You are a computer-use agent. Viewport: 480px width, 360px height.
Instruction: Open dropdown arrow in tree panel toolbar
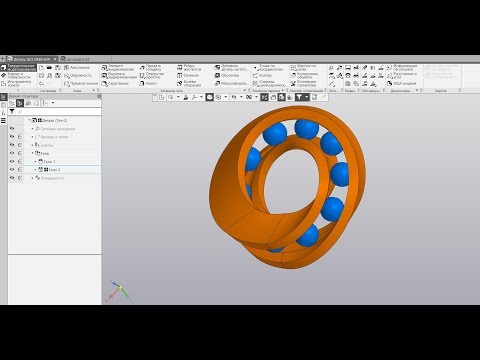point(53,103)
